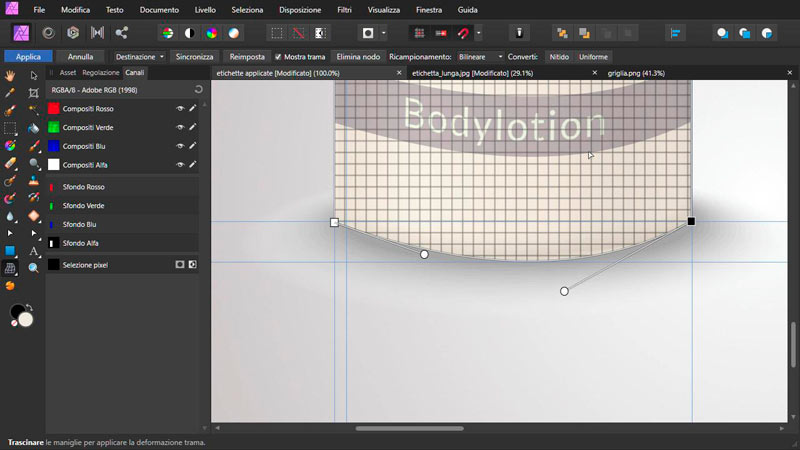Switch to the etichetta_lunga.jpg document tab
The height and width of the screenshot is (450, 800).
click(472, 73)
